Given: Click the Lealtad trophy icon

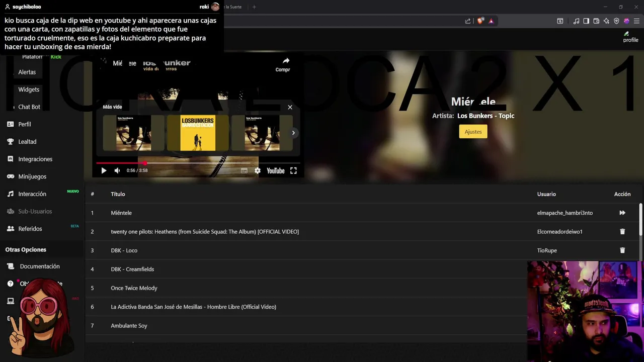Looking at the screenshot, I should pos(10,142).
